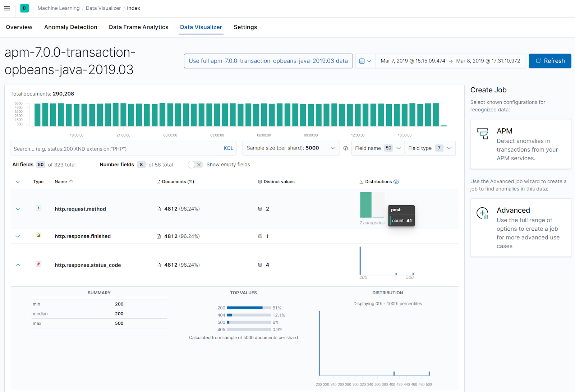This screenshot has width=575, height=392.
Task: Click the keyword type icon for http.request.method
Action: (x=38, y=208)
